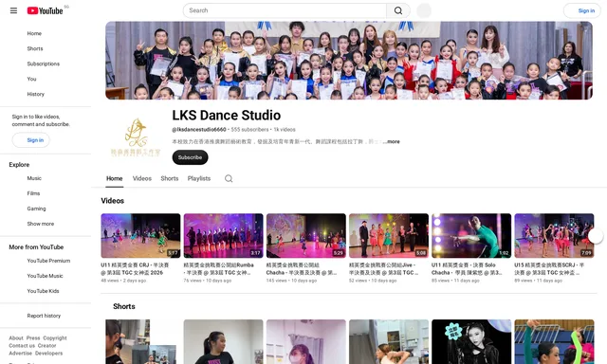Switch to the channel Videos tab
Screen dimensions: 607x364
coord(142,178)
